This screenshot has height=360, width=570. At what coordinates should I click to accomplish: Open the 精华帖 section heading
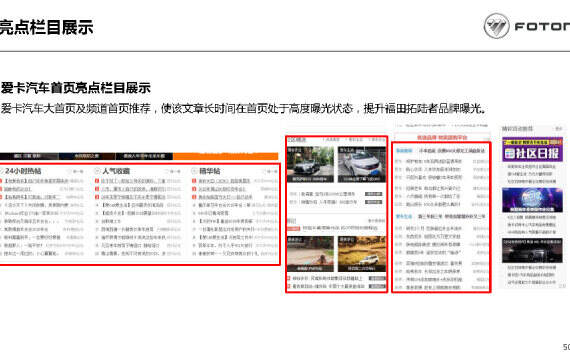coord(210,171)
